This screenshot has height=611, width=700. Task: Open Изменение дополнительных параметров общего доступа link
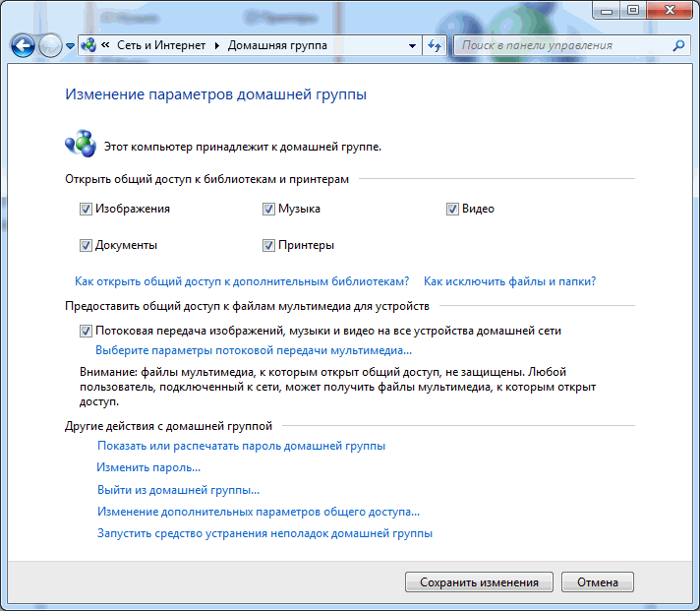259,512
